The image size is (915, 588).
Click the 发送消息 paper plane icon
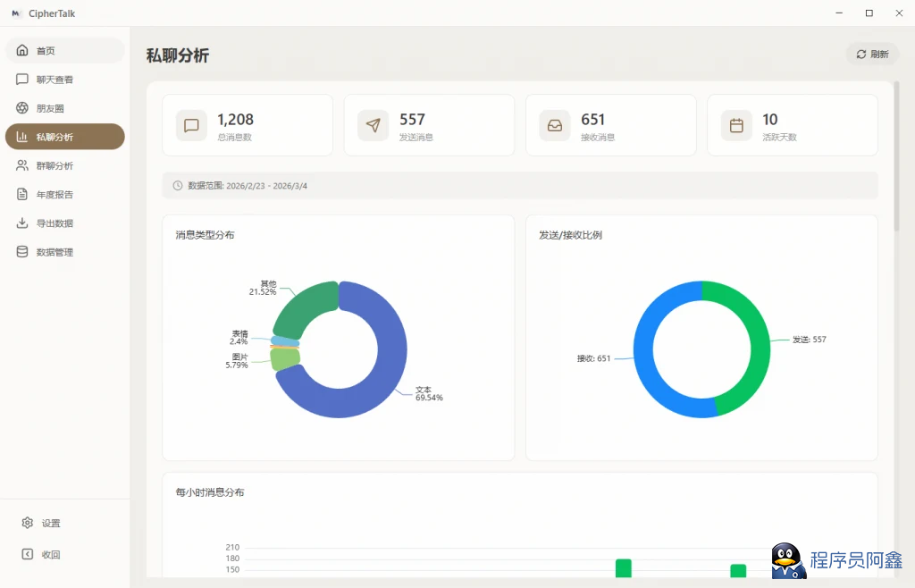pyautogui.click(x=373, y=125)
